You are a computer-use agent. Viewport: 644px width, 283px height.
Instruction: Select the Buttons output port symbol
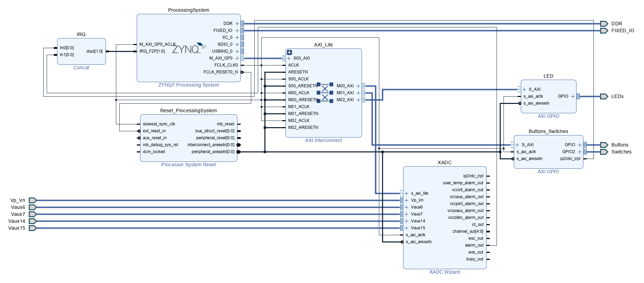point(604,145)
